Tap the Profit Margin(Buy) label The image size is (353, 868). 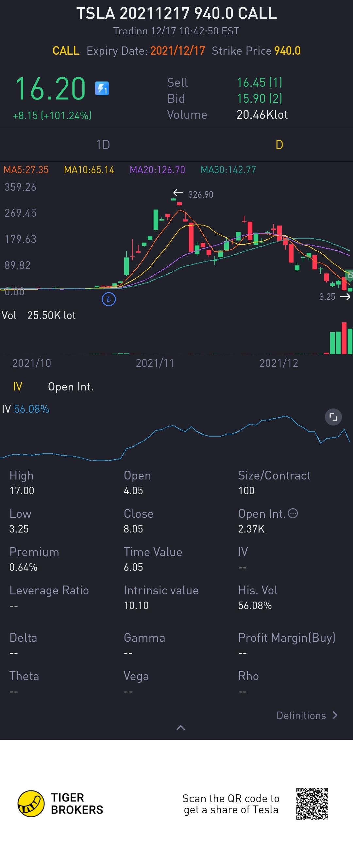(287, 638)
